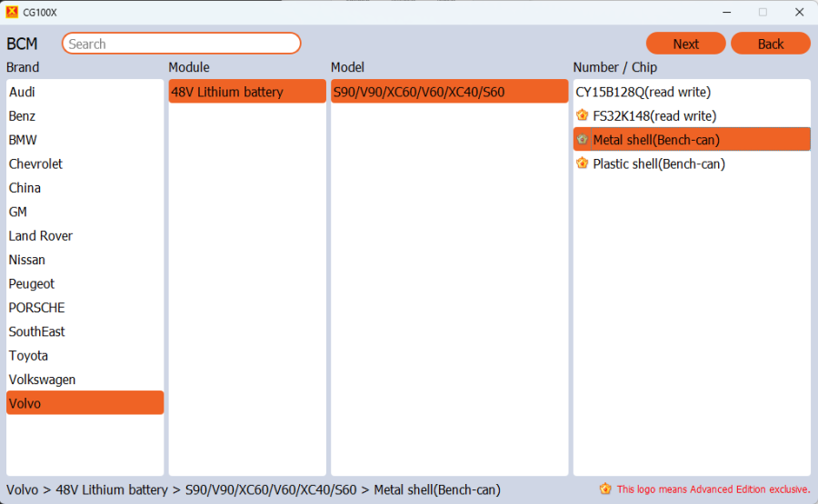Screen dimensions: 818x504
Task: Select Chevrolet from the Brand list
Action: coord(36,164)
